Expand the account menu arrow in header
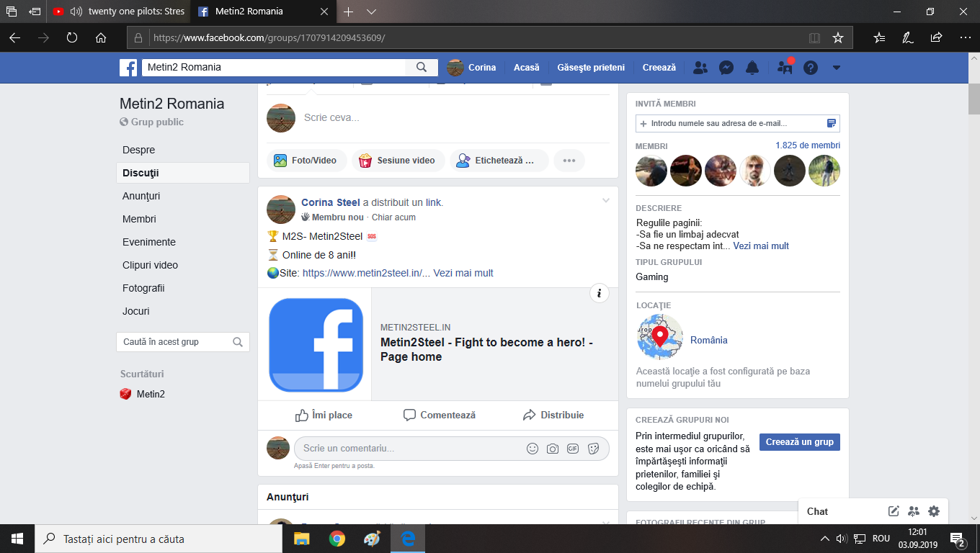980x553 pixels. [x=837, y=68]
